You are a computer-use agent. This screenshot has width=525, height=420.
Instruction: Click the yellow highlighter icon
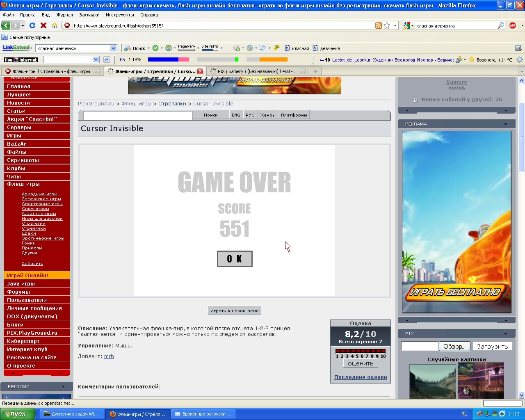276,48
